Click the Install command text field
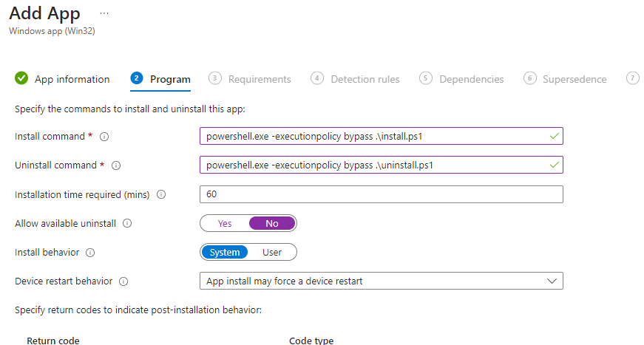The width and height of the screenshot is (644, 345). pos(373,137)
